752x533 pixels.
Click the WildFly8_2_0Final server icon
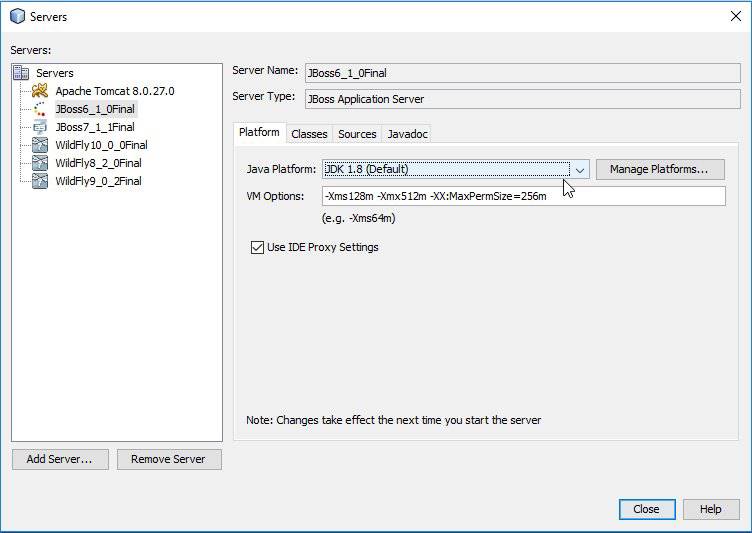tap(40, 163)
